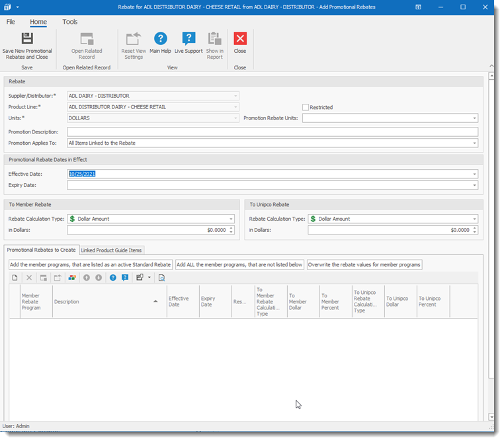Expand the Promotion Rebate Units dropdown

474,118
